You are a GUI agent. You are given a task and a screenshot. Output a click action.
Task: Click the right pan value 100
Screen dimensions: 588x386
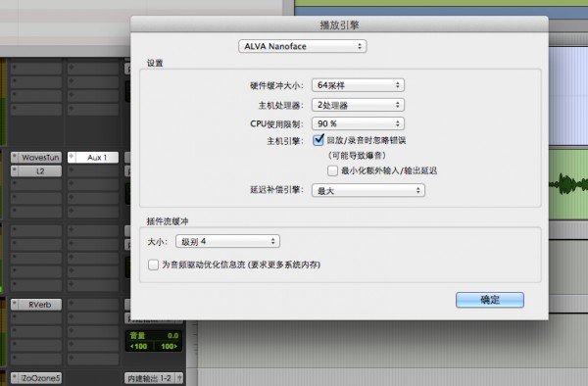(169, 346)
